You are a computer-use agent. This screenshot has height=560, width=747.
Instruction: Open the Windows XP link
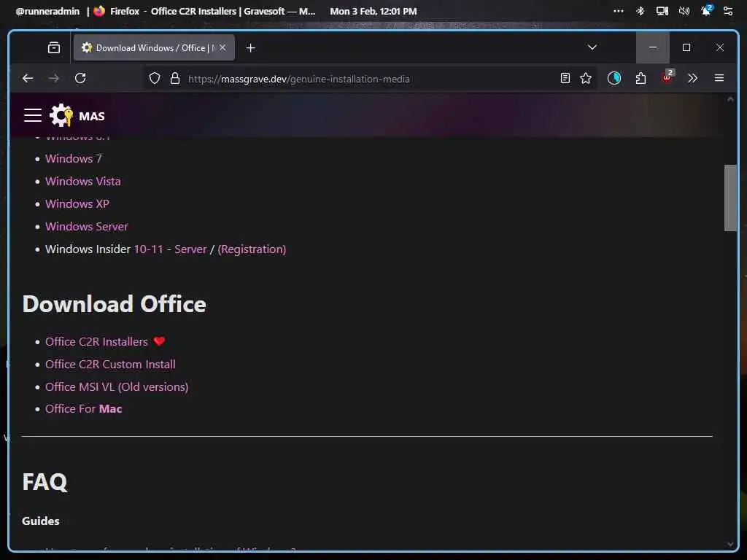pos(77,204)
